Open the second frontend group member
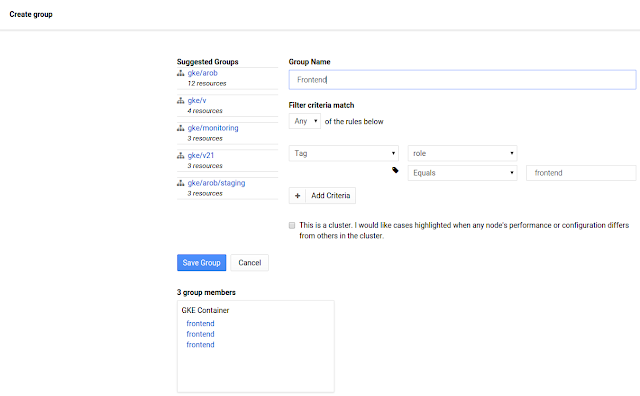 pos(200,334)
